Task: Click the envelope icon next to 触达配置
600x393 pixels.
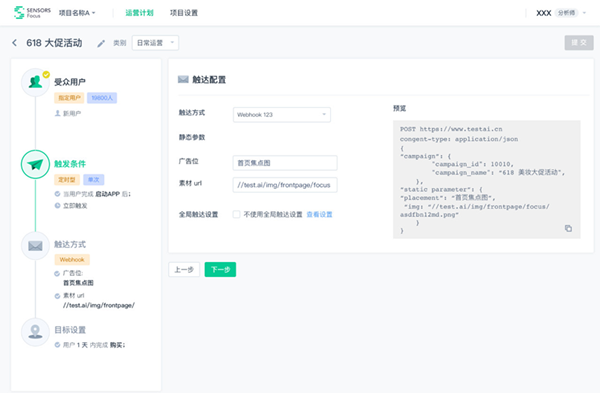Action: (x=183, y=80)
